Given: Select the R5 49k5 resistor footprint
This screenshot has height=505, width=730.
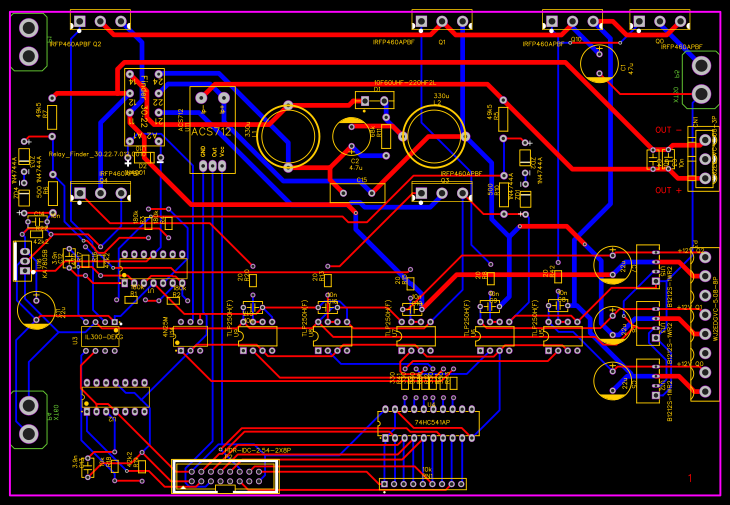Looking at the screenshot, I should [503, 119].
